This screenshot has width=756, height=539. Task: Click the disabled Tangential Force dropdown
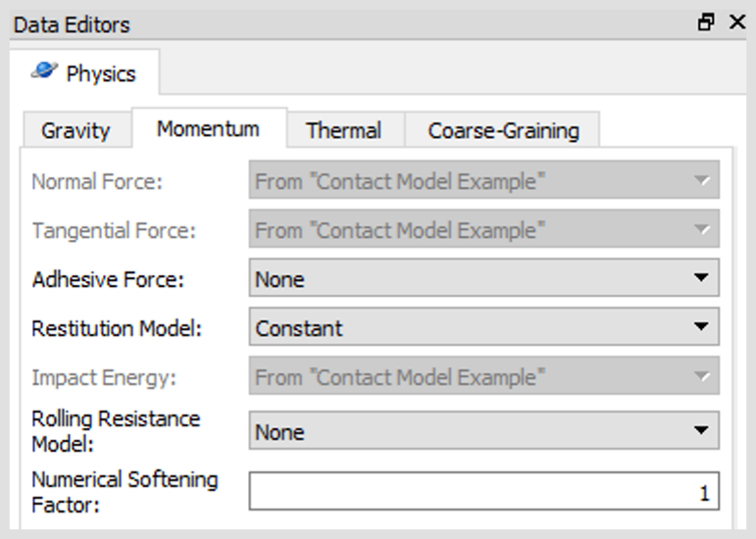[x=484, y=228]
